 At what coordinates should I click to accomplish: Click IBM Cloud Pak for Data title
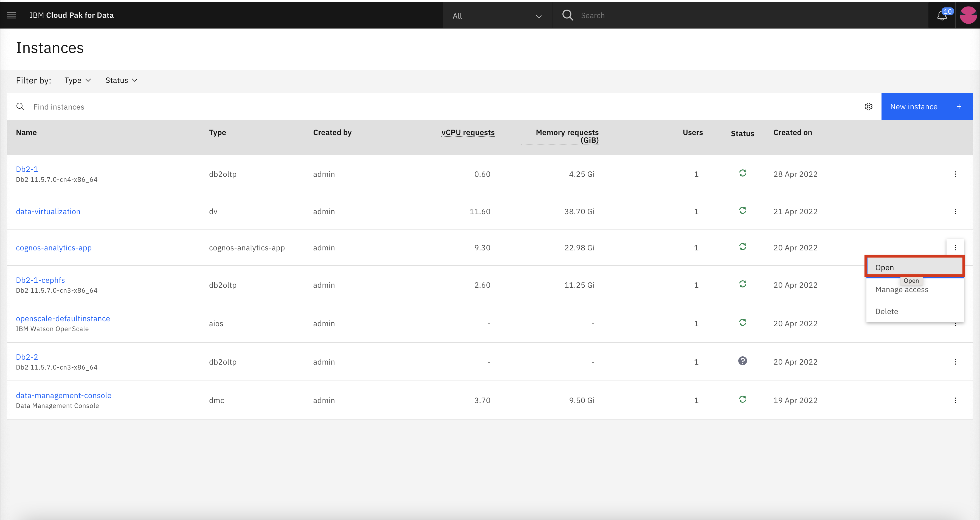click(72, 15)
